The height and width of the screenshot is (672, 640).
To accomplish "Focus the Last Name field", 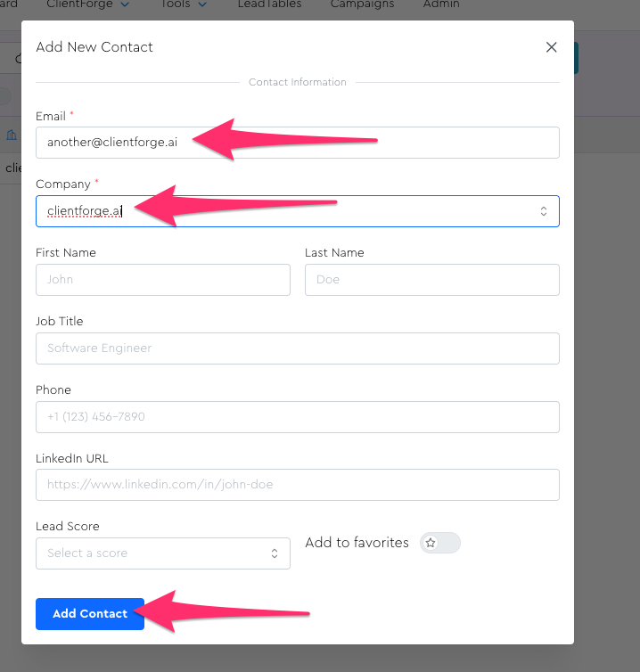I will click(431, 280).
